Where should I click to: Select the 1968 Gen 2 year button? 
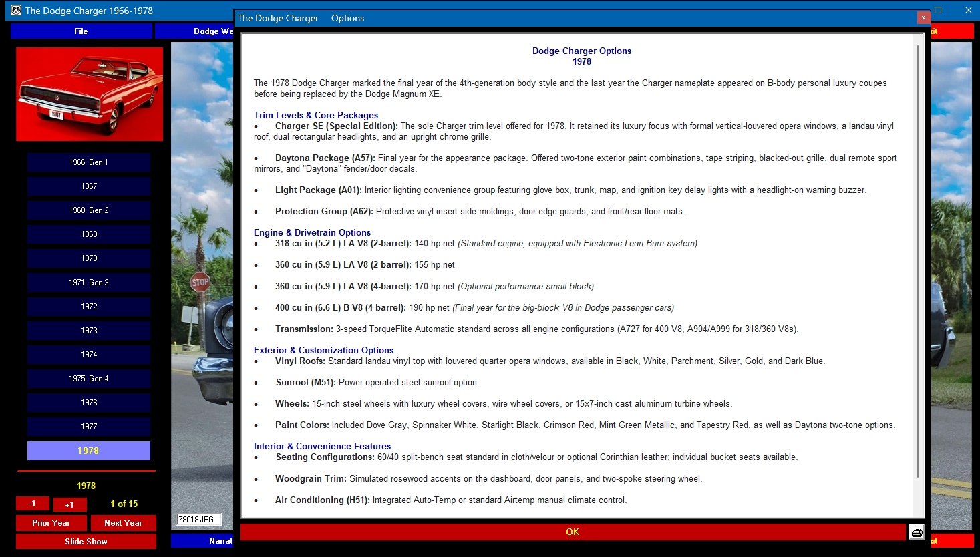(89, 210)
